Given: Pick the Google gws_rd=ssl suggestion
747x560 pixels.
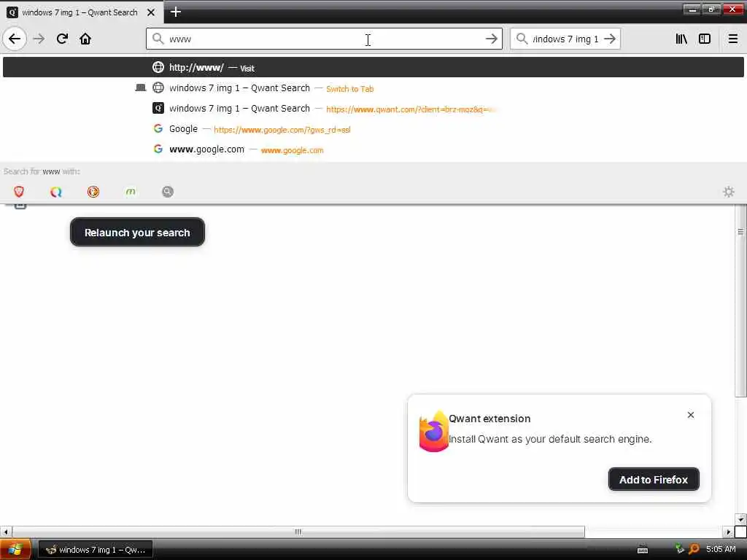Looking at the screenshot, I should (x=373, y=129).
